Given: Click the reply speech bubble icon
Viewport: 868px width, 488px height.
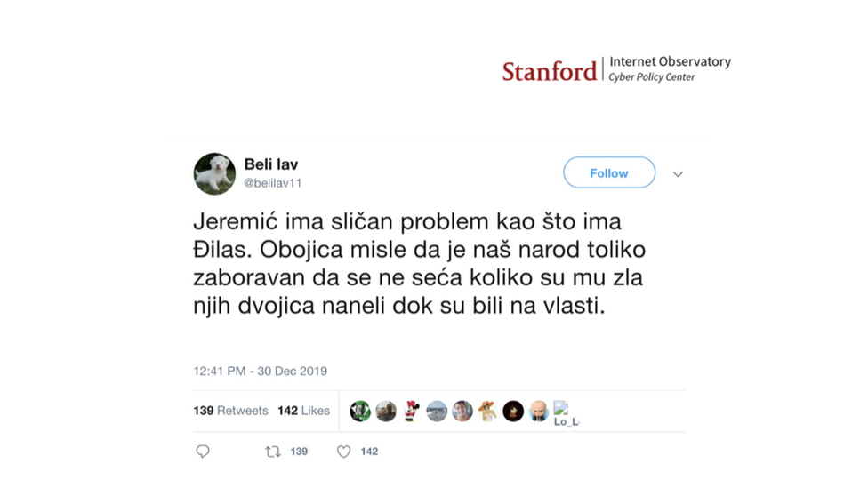Looking at the screenshot, I should [203, 452].
